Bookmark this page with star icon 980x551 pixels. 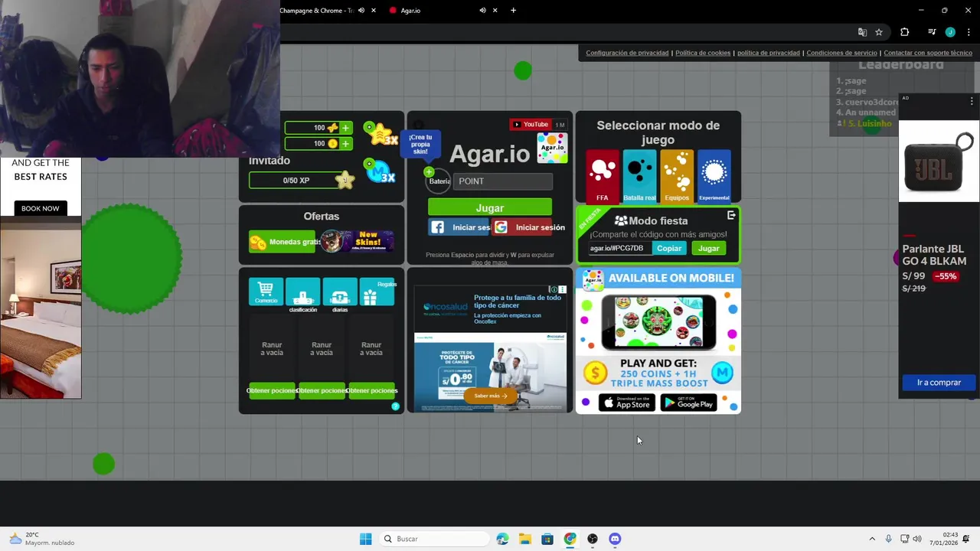point(879,32)
